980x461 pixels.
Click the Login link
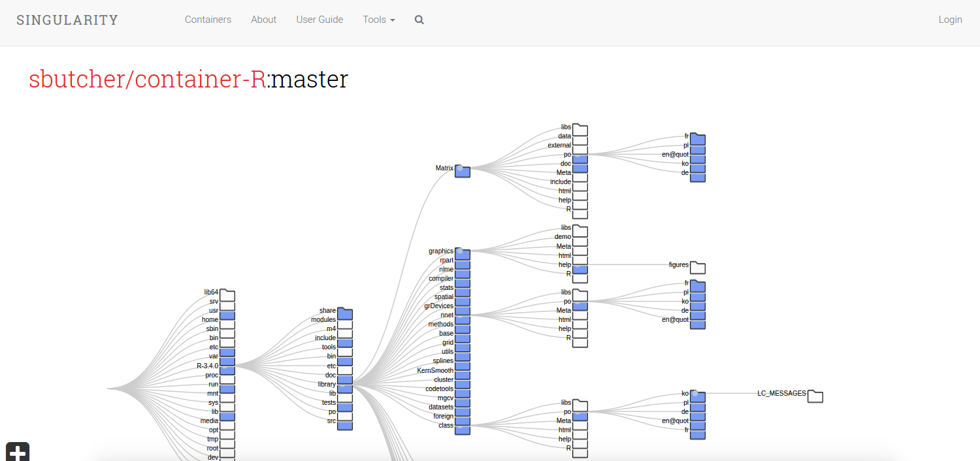click(950, 20)
